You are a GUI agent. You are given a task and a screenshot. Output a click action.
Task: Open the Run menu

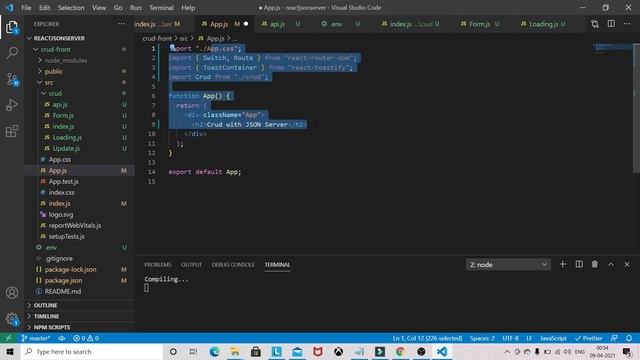coord(136,8)
